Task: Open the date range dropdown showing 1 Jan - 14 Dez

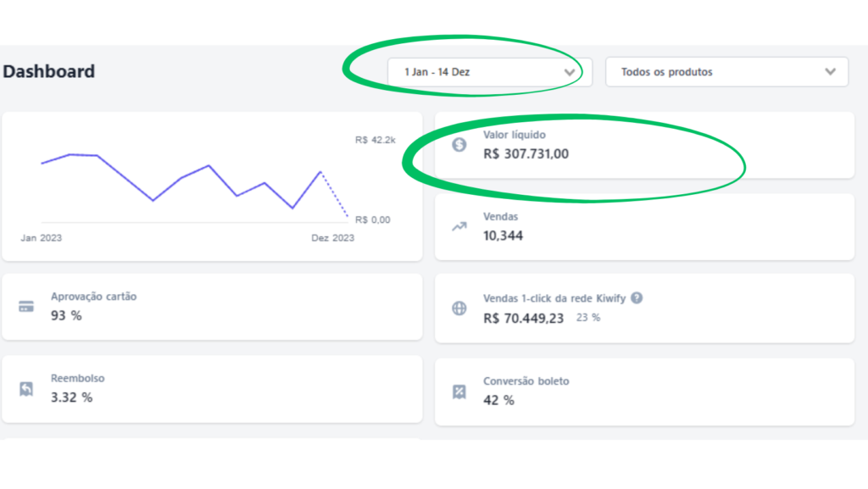Action: point(483,72)
